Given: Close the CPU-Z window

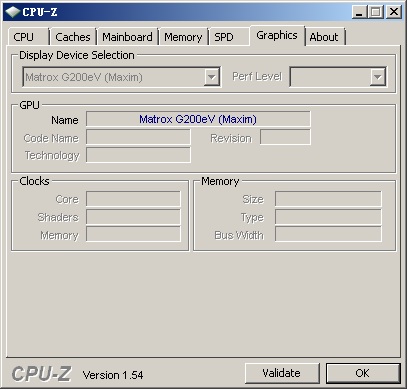Looking at the screenshot, I should 394,12.
